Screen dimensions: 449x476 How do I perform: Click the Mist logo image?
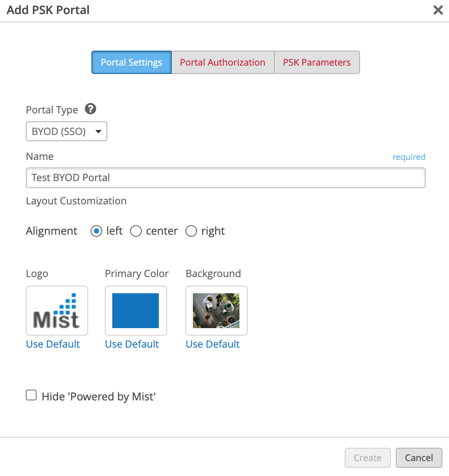57,311
